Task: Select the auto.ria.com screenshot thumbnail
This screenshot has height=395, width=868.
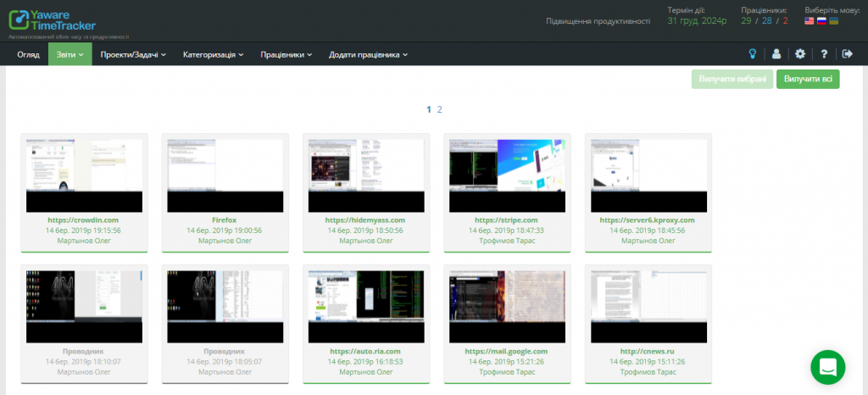Action: (x=367, y=304)
